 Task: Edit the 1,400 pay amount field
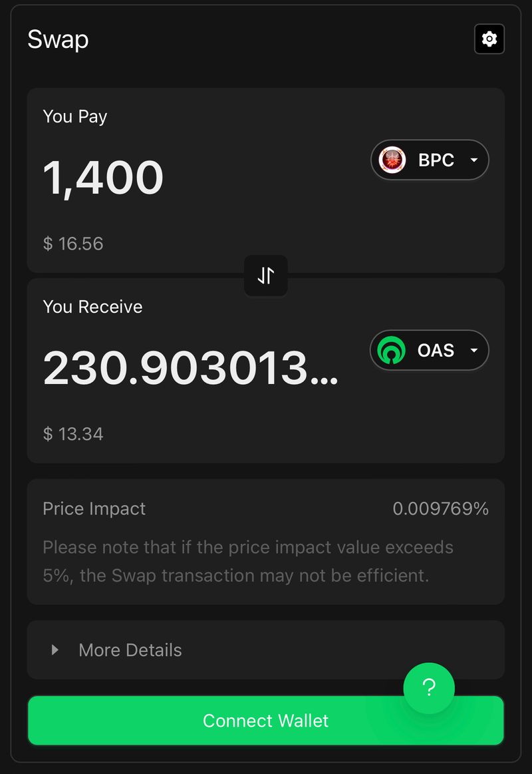pyautogui.click(x=103, y=178)
